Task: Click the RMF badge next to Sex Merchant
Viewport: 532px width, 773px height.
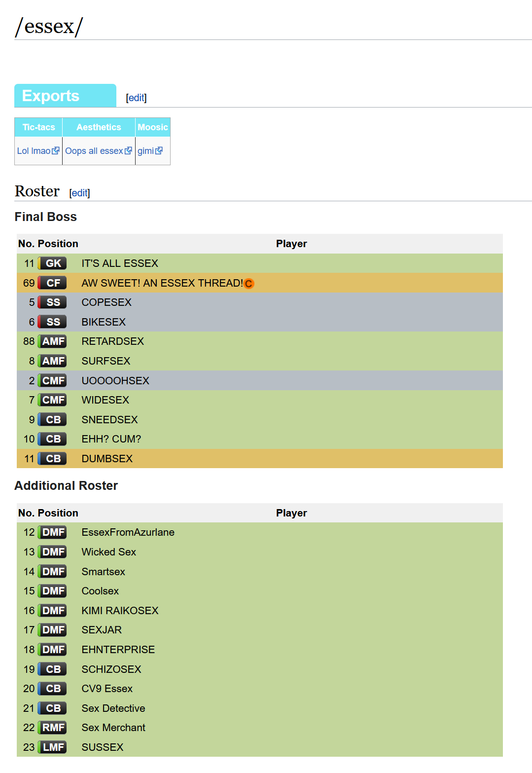Action: pyautogui.click(x=52, y=728)
